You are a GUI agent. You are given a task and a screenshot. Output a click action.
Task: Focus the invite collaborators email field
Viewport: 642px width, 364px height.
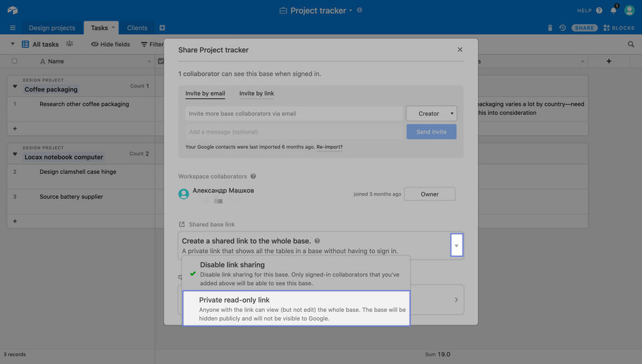click(294, 114)
